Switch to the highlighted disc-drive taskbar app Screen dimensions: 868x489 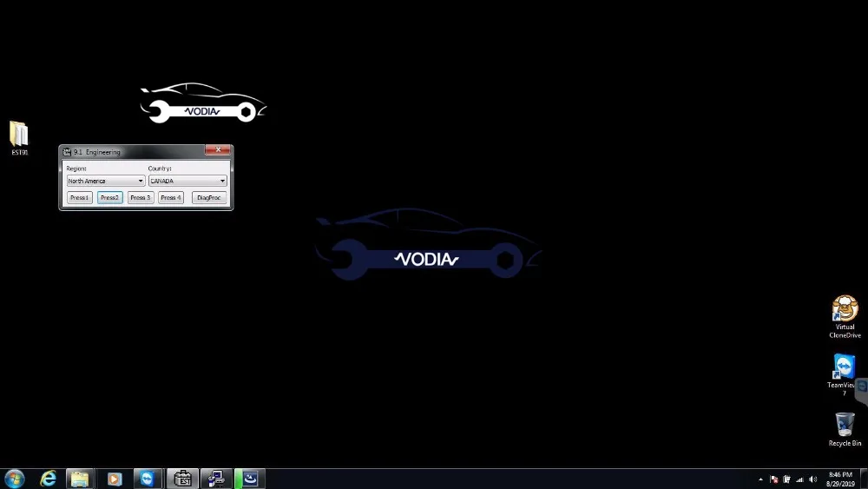(250, 479)
